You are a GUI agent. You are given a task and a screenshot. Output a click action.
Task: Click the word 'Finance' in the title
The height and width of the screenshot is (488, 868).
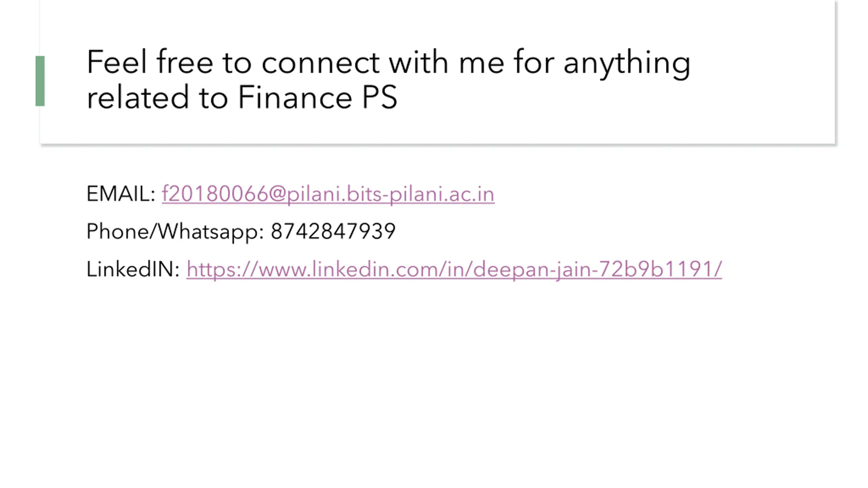(x=295, y=97)
